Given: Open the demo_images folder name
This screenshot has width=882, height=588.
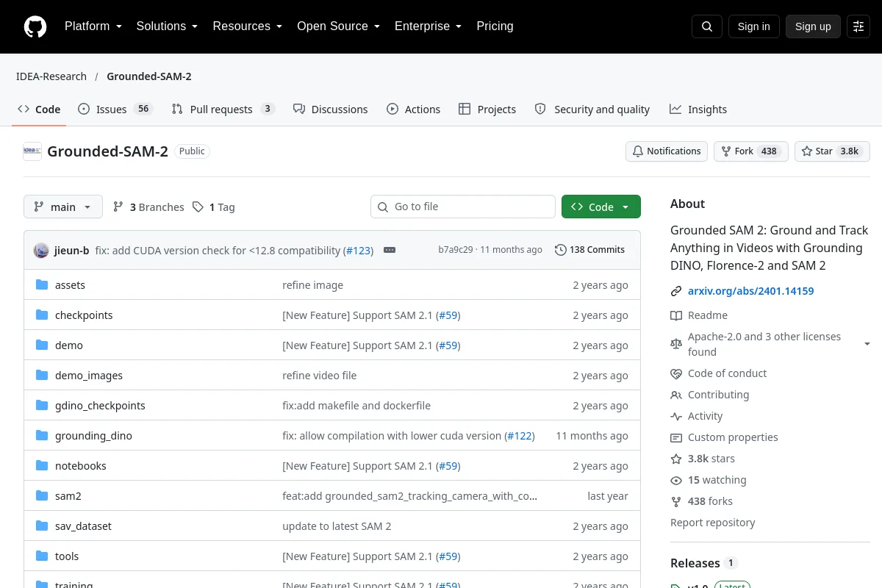Looking at the screenshot, I should click(89, 376).
